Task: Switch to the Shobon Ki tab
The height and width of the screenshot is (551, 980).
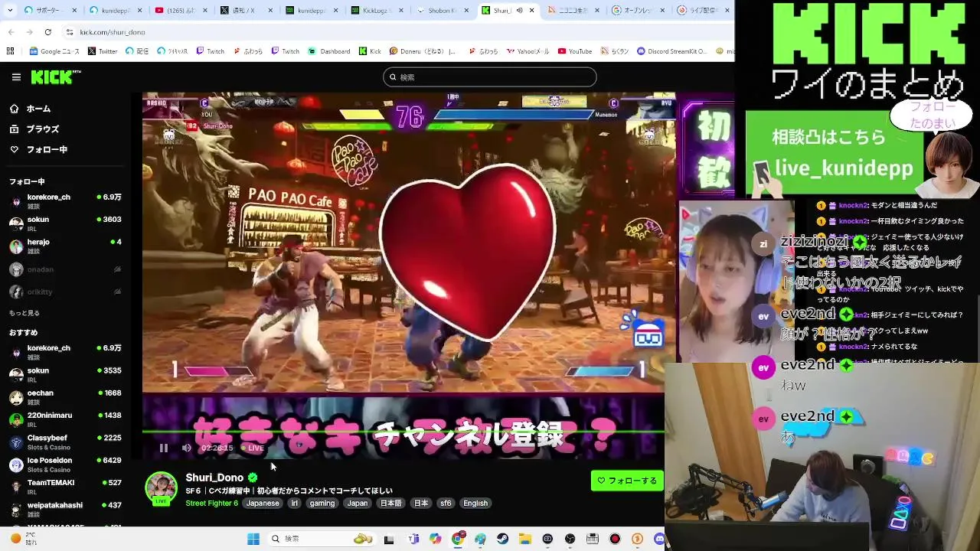Action: click(442, 11)
